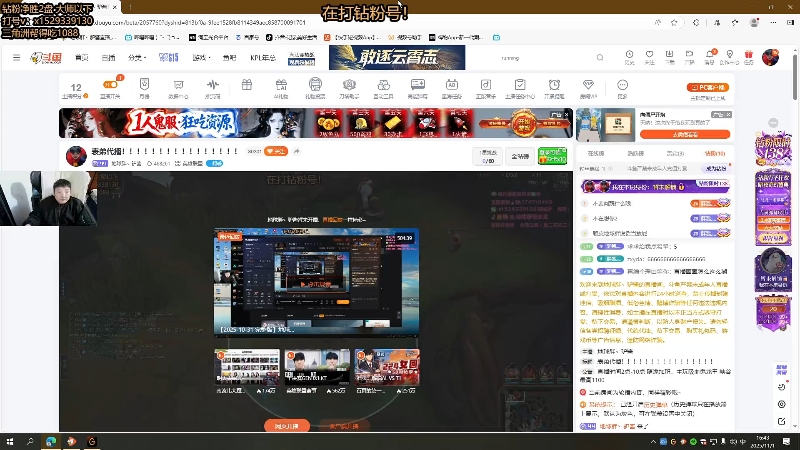Viewport: 800px width, 450px height.
Task: Open the notification center in the taskbar
Action: [x=786, y=441]
